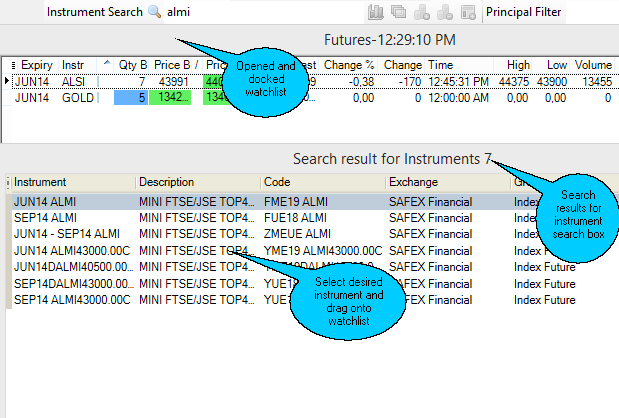The height and width of the screenshot is (418, 619).
Task: Click blue Qty B cell in GOLD row
Action: click(x=130, y=97)
